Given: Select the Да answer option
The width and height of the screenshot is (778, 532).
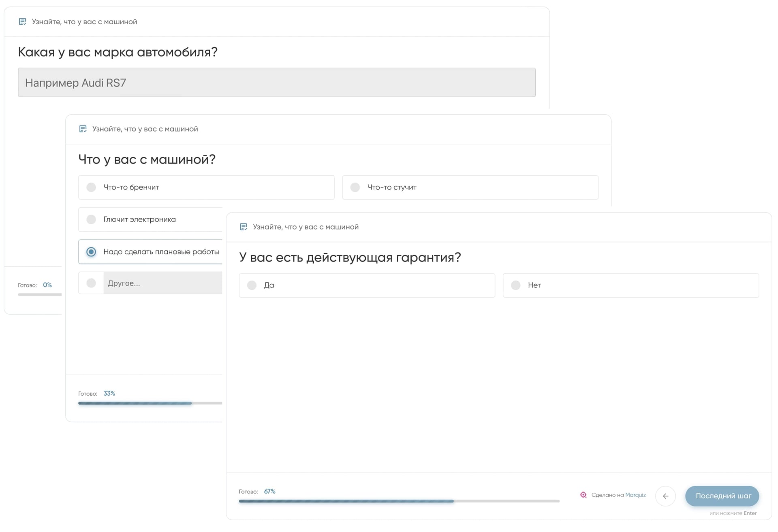Looking at the screenshot, I should pyautogui.click(x=367, y=285).
